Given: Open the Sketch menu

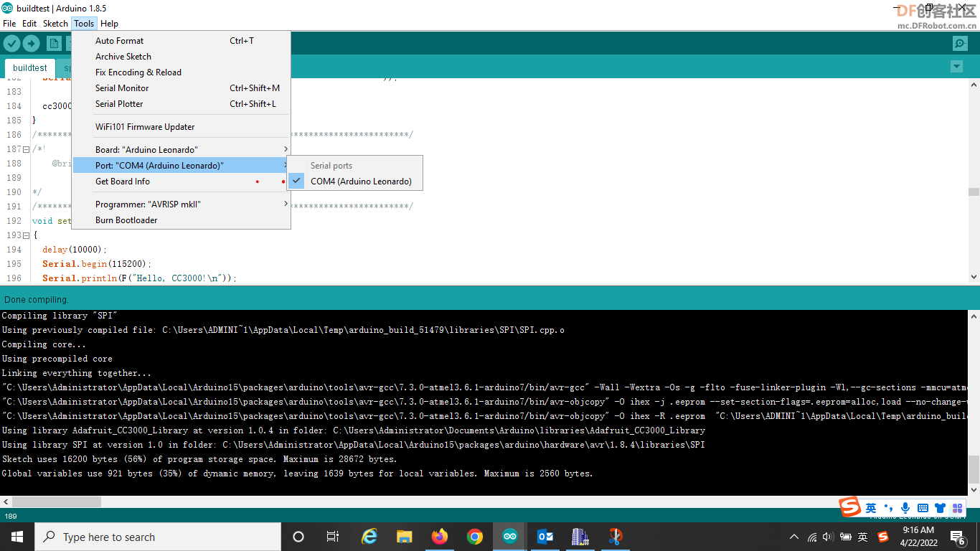Looking at the screenshot, I should click(x=55, y=24).
